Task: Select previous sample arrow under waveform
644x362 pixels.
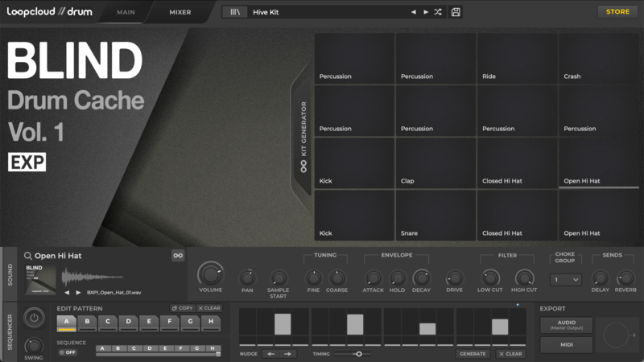Action: (67, 293)
